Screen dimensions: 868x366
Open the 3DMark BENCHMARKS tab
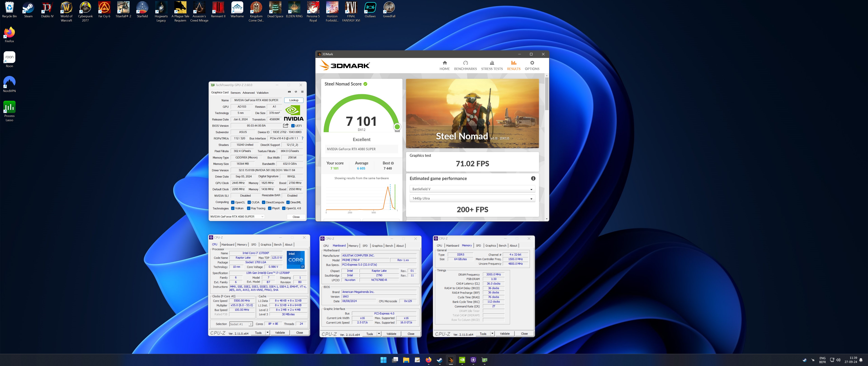coord(465,66)
